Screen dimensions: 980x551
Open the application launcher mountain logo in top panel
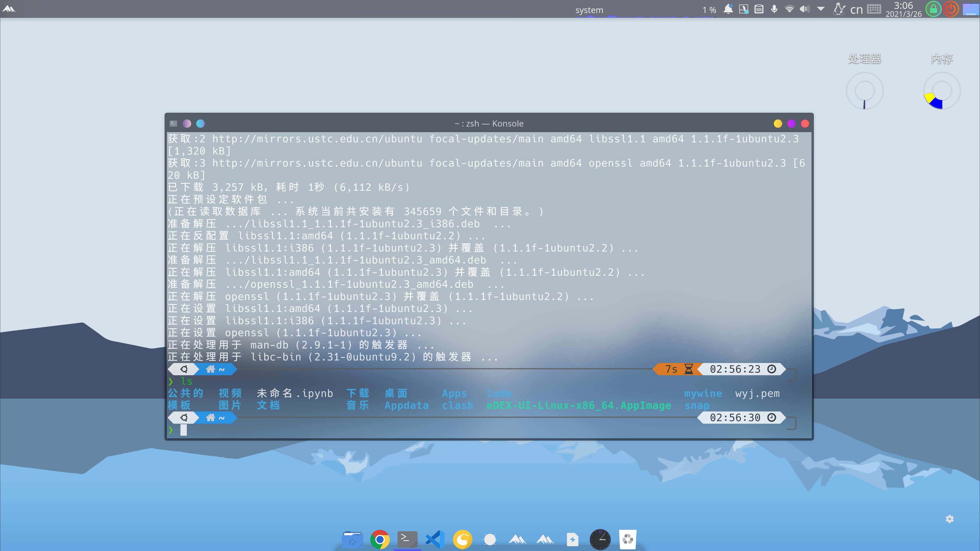[x=9, y=9]
